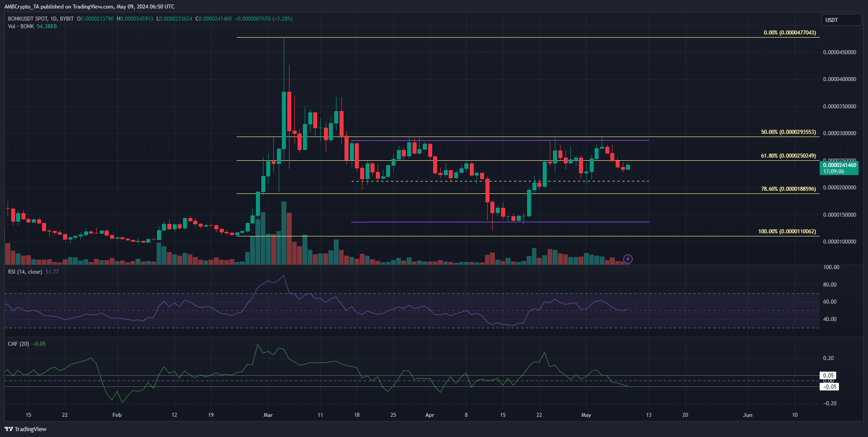Click the Jun date label on time axis
This screenshot has height=437, width=868.
[748, 415]
